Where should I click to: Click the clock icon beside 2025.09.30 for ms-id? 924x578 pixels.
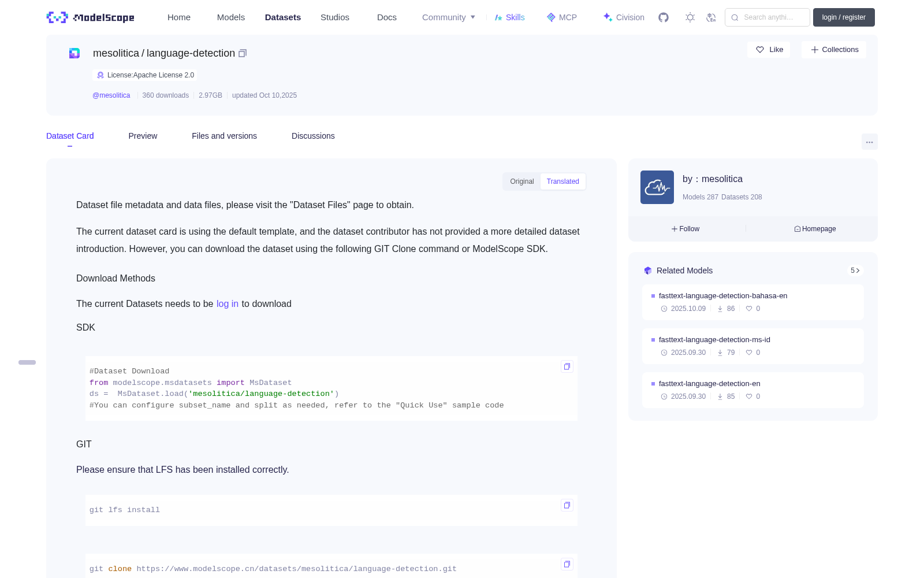(664, 353)
